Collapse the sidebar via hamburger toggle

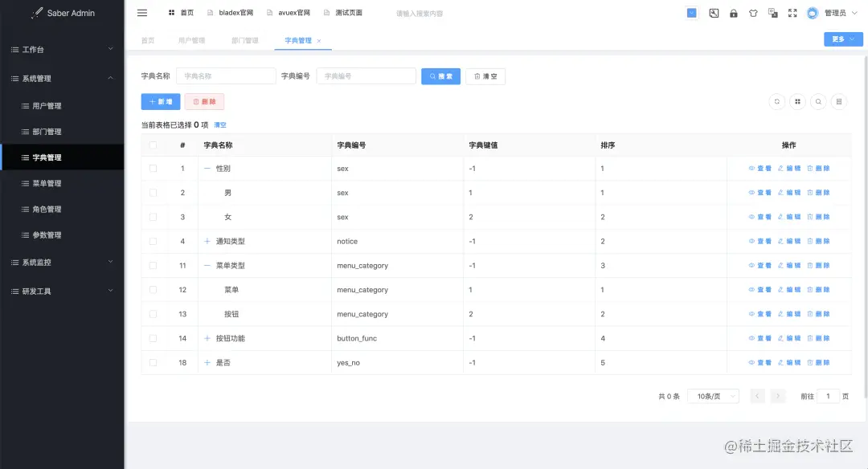point(142,12)
